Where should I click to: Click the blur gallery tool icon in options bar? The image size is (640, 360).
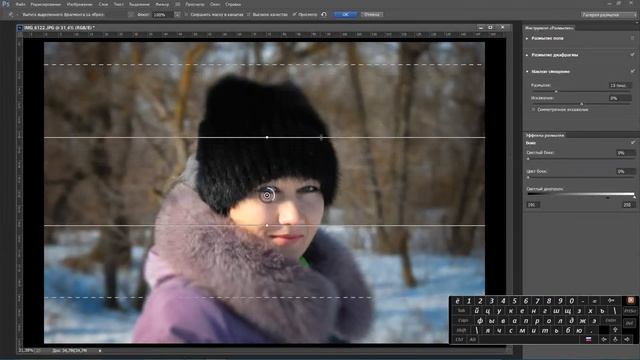pos(11,15)
